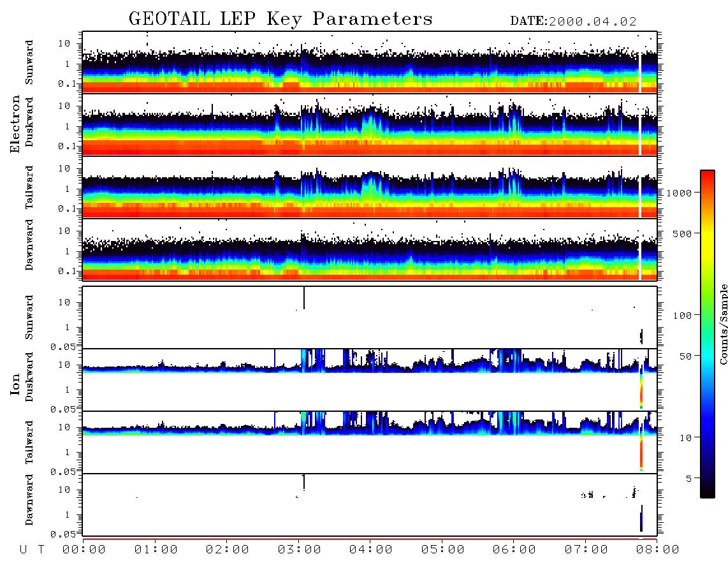
Task: Click the Electron Sunward spectrogram panel
Action: tap(370, 62)
